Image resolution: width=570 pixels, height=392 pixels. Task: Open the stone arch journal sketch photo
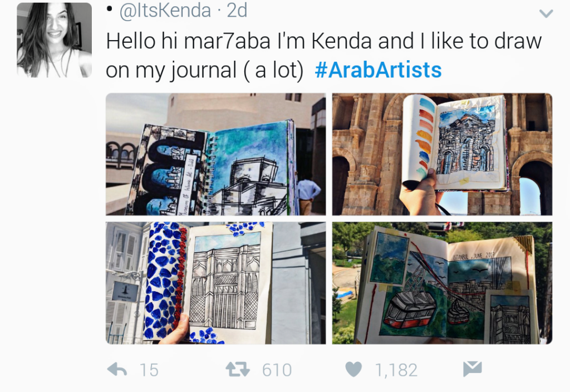point(442,154)
